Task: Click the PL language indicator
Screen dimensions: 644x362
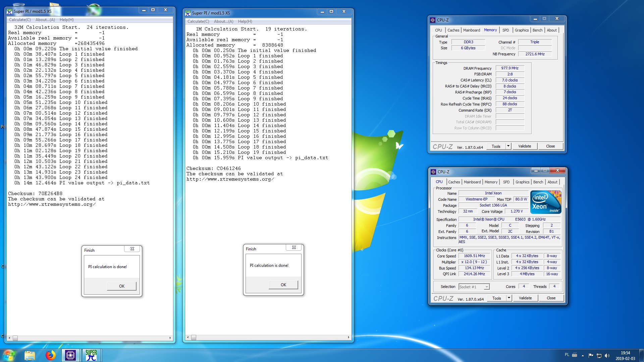Action: click(x=567, y=355)
